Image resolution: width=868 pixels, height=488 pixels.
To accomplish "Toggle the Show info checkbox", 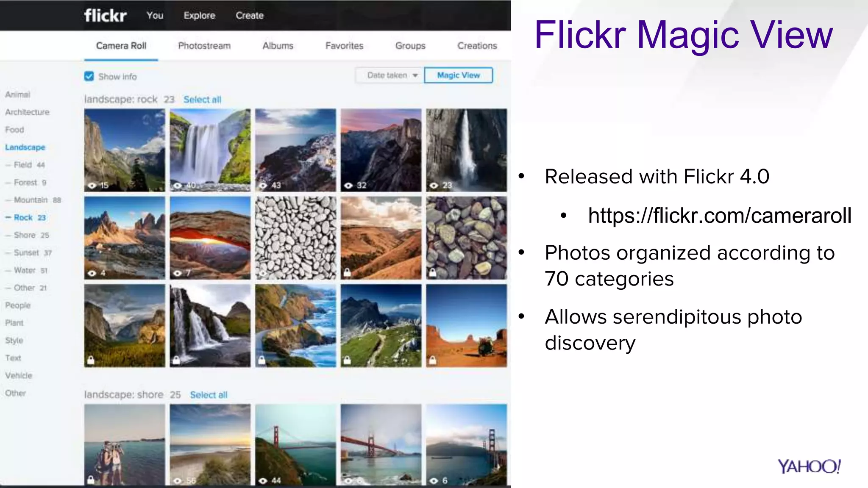I will [x=89, y=76].
